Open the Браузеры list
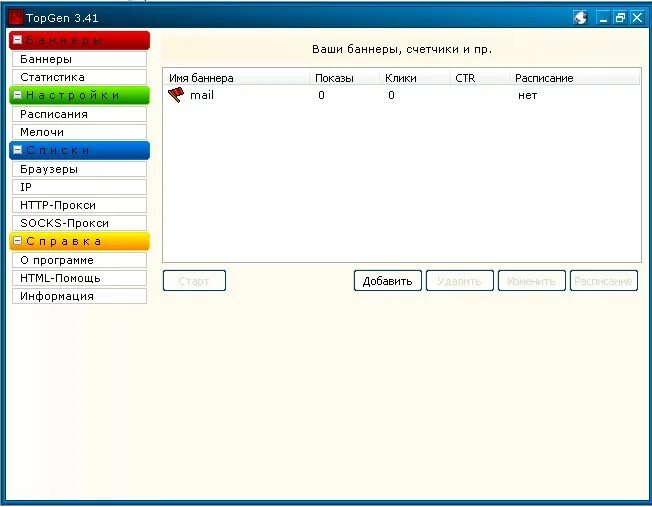652x507 pixels. click(79, 169)
